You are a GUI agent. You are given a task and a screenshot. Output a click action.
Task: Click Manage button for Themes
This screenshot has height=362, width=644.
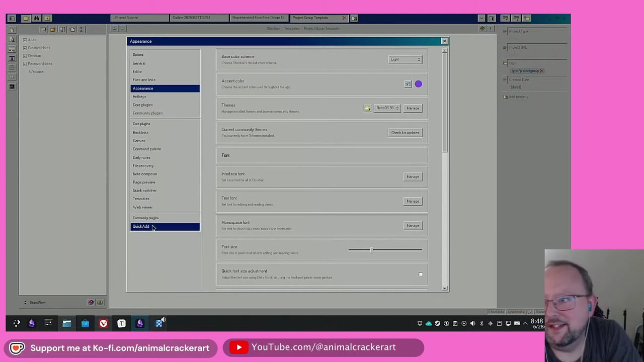pyautogui.click(x=413, y=108)
